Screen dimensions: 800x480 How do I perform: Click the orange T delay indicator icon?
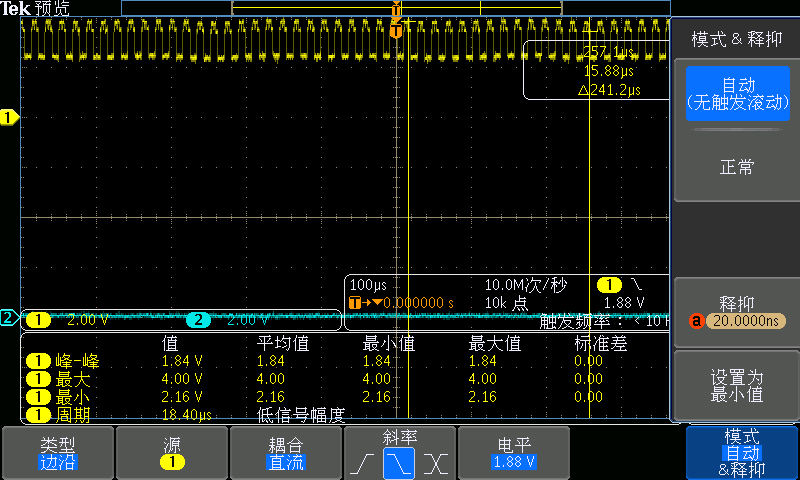pos(355,302)
